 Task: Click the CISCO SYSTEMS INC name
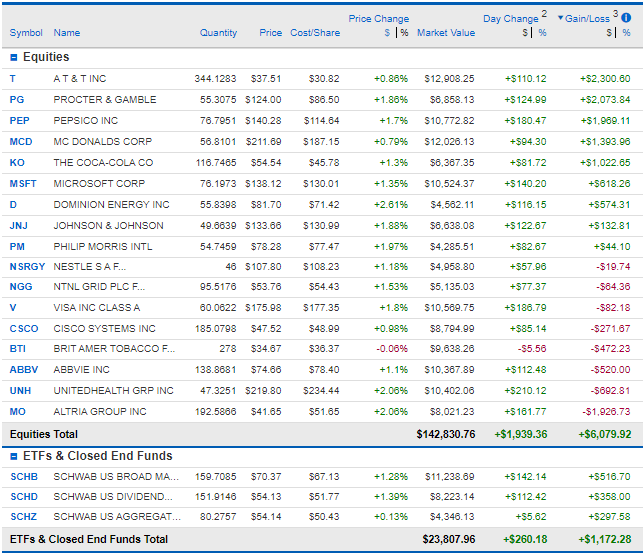point(104,328)
